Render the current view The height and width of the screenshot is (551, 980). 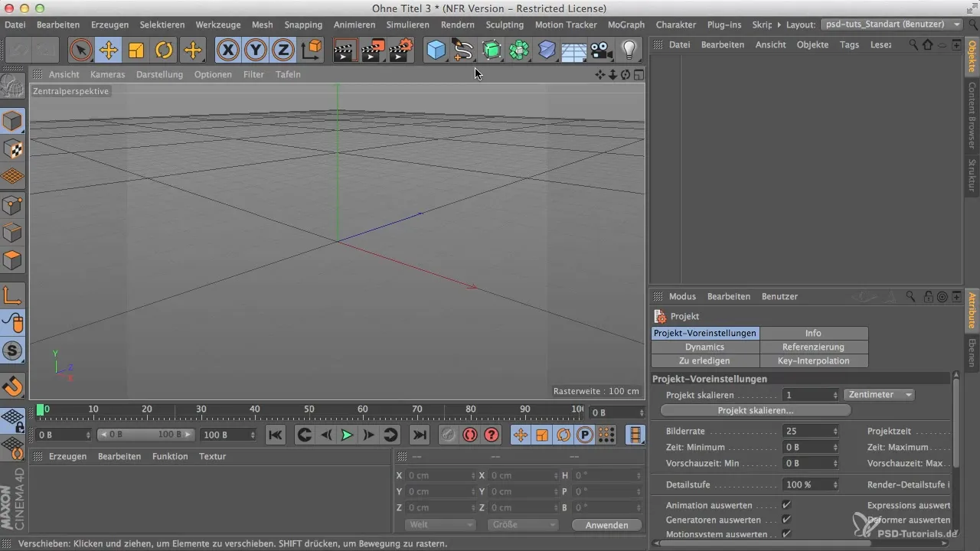345,51
